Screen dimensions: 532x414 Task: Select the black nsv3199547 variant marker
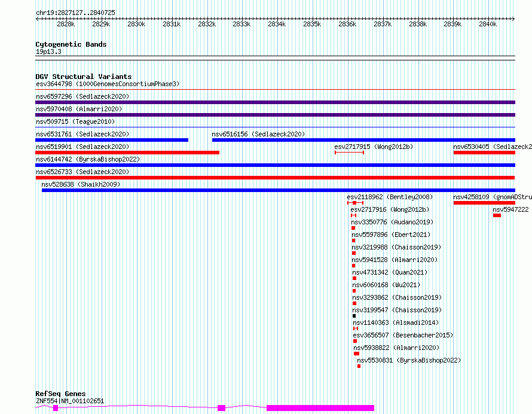(x=354, y=316)
